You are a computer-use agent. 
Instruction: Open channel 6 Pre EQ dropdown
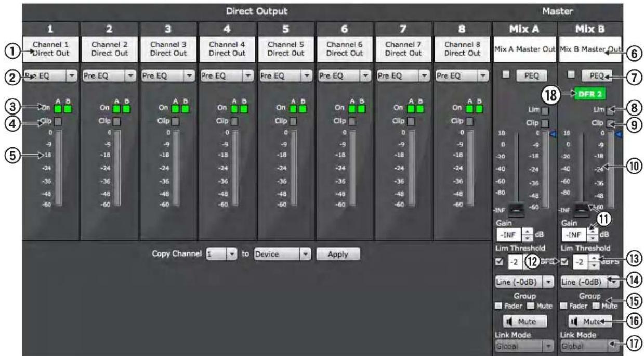click(x=345, y=77)
